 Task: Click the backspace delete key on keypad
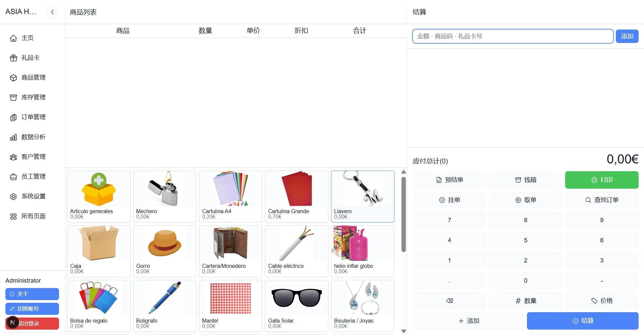[449, 301]
